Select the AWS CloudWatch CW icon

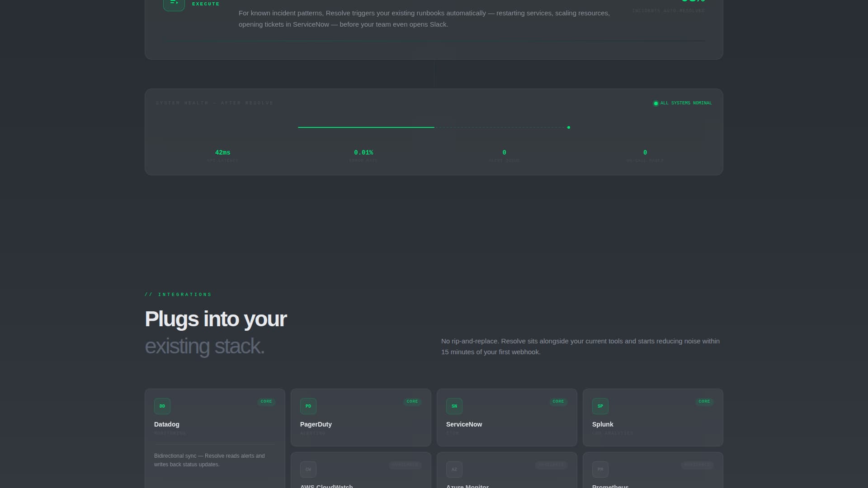click(x=308, y=469)
